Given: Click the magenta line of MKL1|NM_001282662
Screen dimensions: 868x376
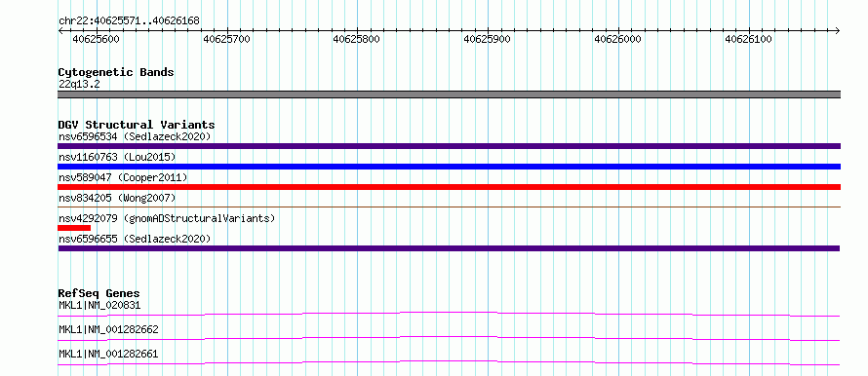Looking at the screenshot, I should pos(449,338).
